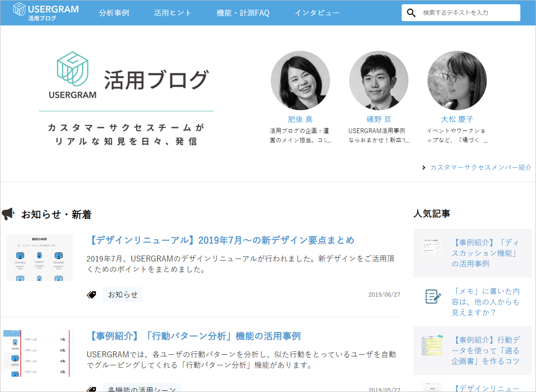536x392 pixels.
Task: Open the 分析事例 menu
Action: 114,13
